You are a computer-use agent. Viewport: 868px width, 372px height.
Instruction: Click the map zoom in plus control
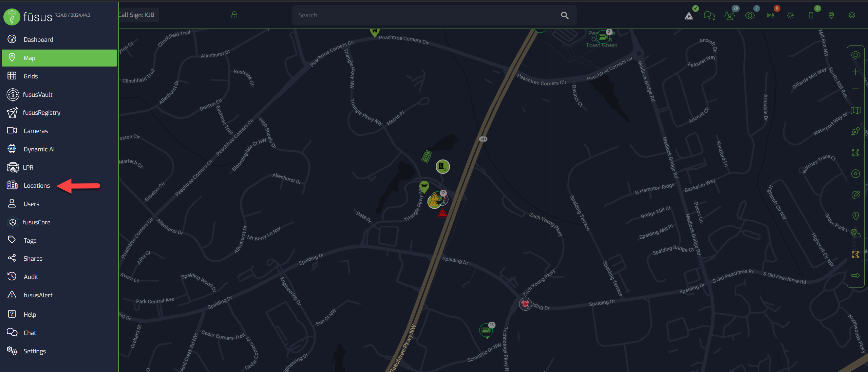coord(855,72)
